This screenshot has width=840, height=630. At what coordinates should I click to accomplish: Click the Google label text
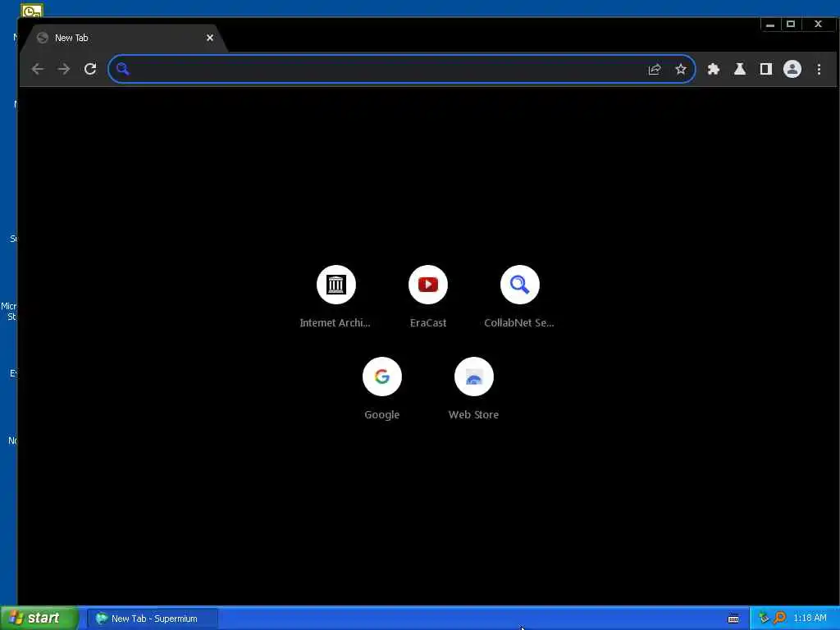(x=382, y=415)
